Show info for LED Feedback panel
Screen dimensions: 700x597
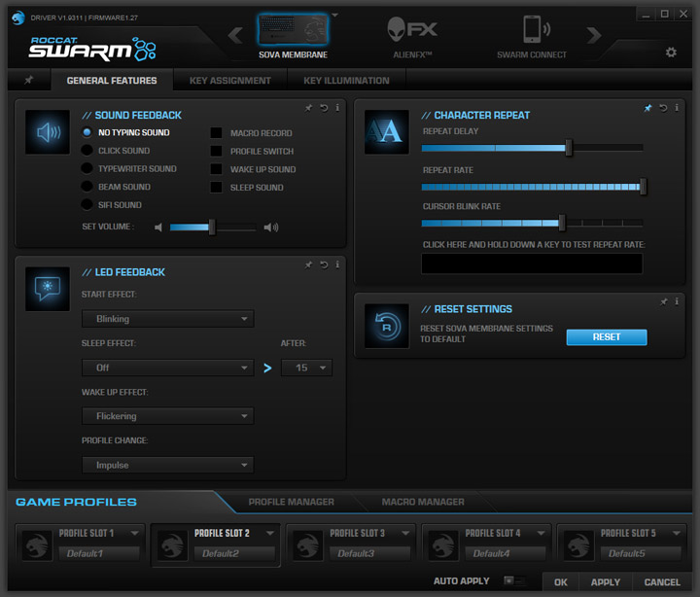tap(337, 264)
